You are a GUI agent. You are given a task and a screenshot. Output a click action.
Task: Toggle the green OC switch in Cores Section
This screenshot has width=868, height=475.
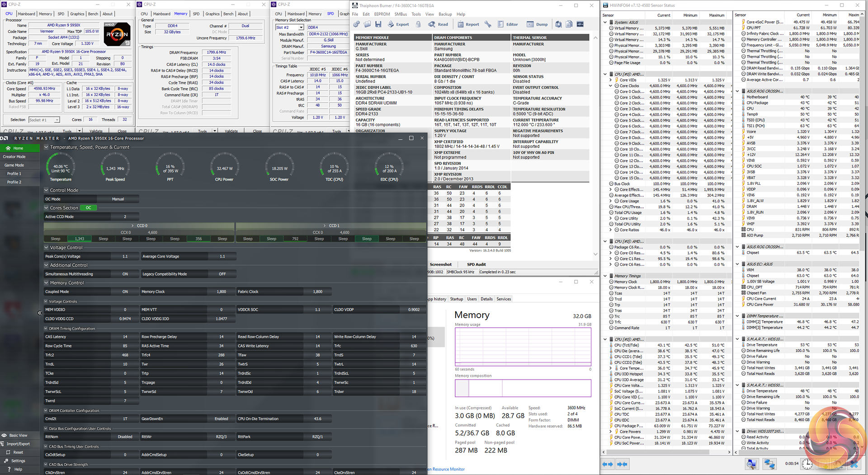point(89,208)
